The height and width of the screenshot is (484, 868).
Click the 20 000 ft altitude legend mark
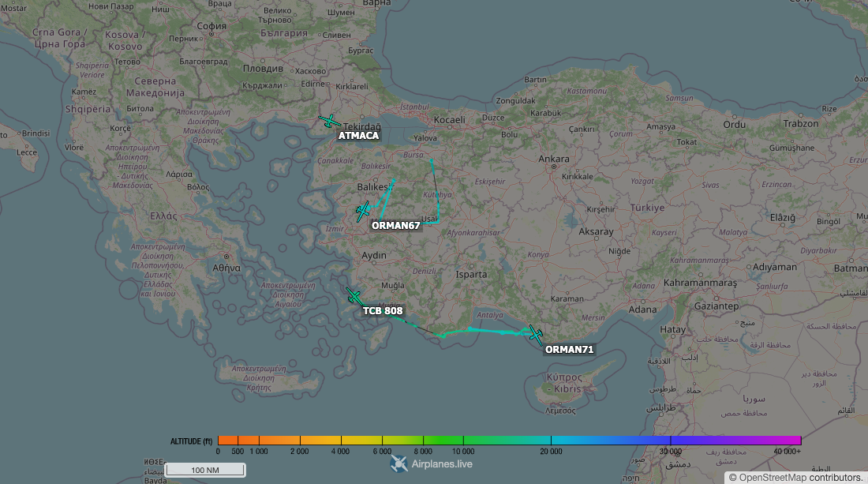[551, 452]
